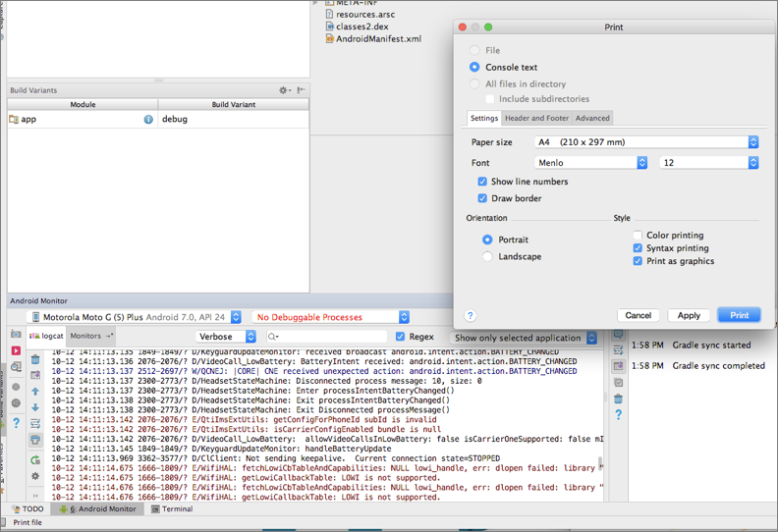This screenshot has width=778, height=532.
Task: Click the Apply button in Print dialog
Action: pos(689,315)
